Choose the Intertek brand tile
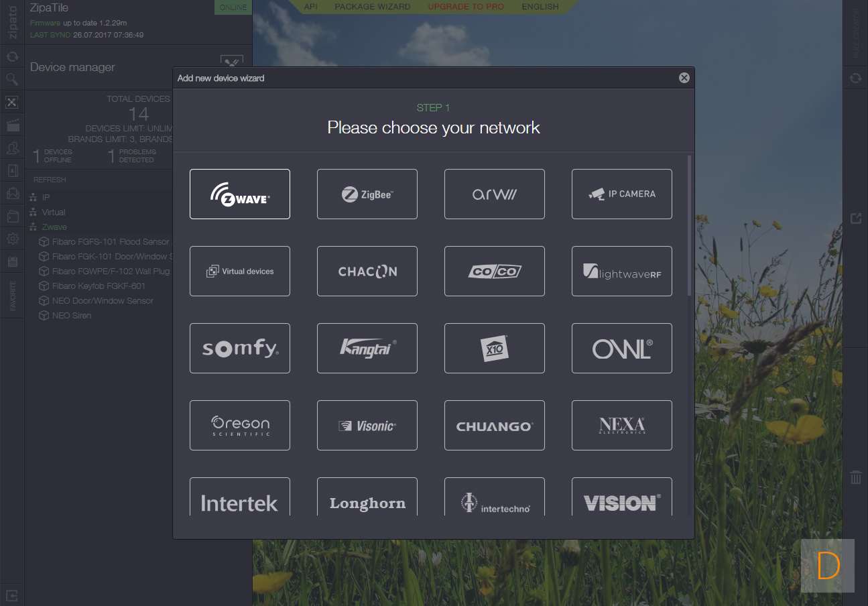 pyautogui.click(x=240, y=497)
